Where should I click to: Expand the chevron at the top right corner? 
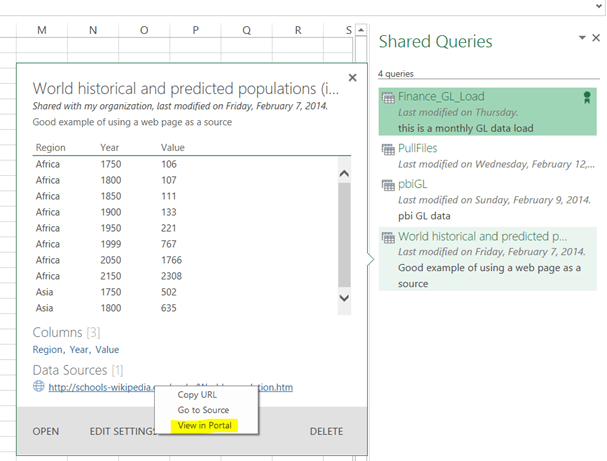click(x=596, y=5)
